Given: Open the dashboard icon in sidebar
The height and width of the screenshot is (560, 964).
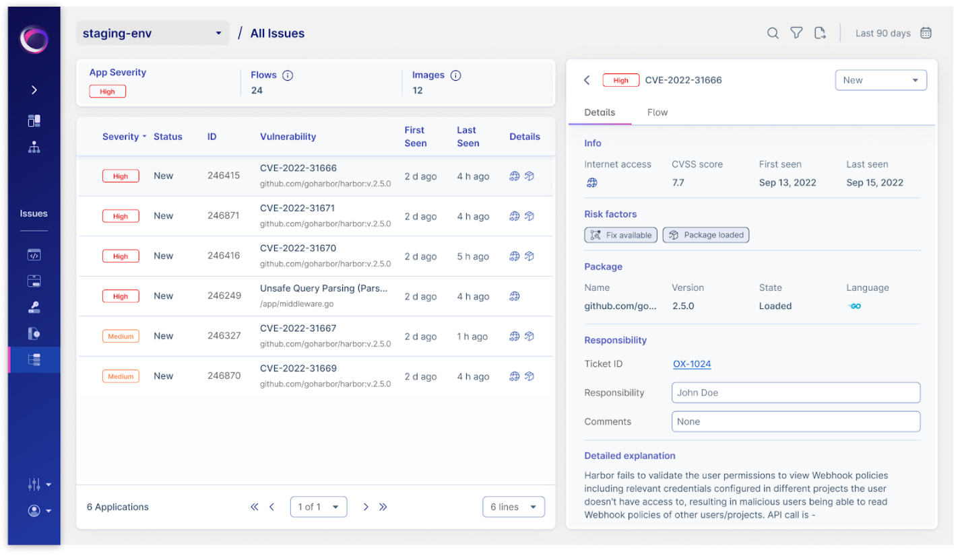Looking at the screenshot, I should (34, 121).
